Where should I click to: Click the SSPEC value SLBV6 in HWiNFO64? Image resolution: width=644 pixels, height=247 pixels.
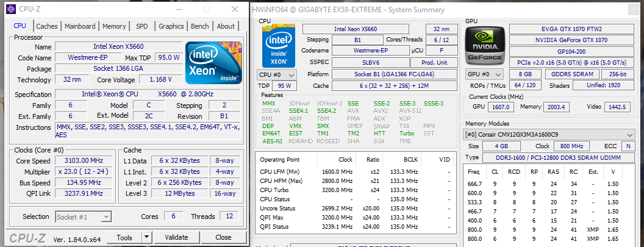(370, 62)
